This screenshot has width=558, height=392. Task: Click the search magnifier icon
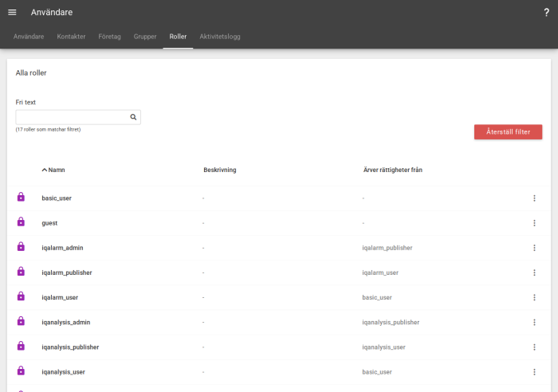[133, 117]
